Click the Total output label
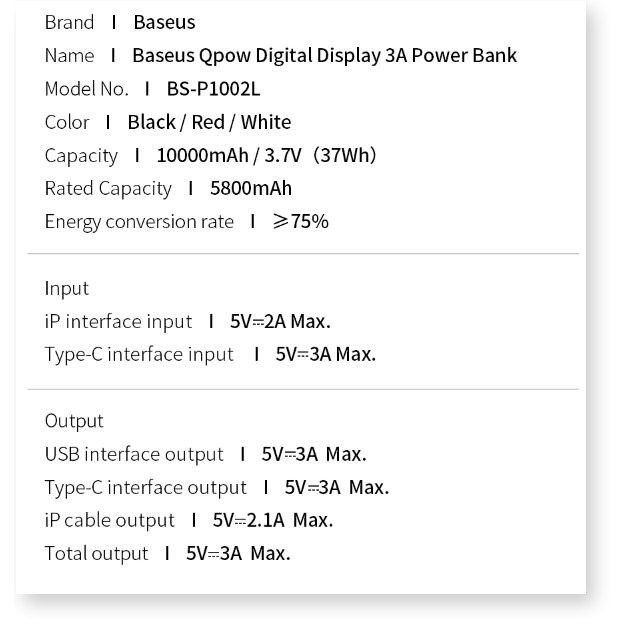 pyautogui.click(x=96, y=553)
